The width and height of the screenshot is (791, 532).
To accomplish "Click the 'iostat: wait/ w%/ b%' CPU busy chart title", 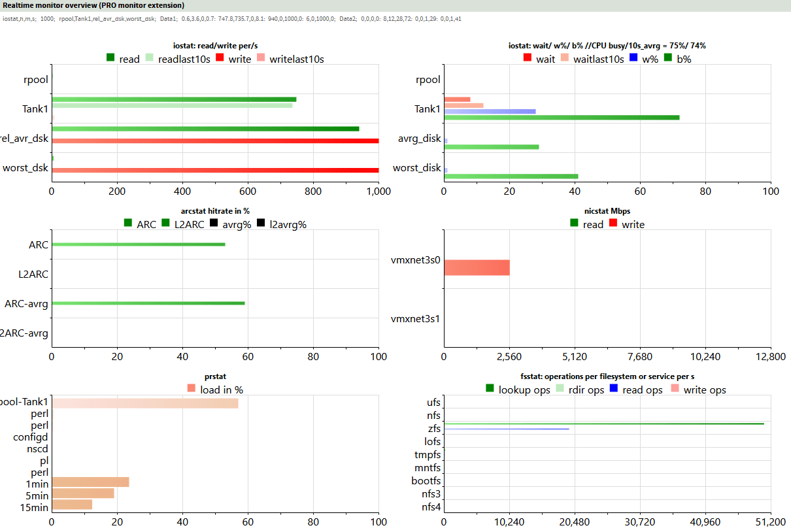I will click(x=607, y=46).
